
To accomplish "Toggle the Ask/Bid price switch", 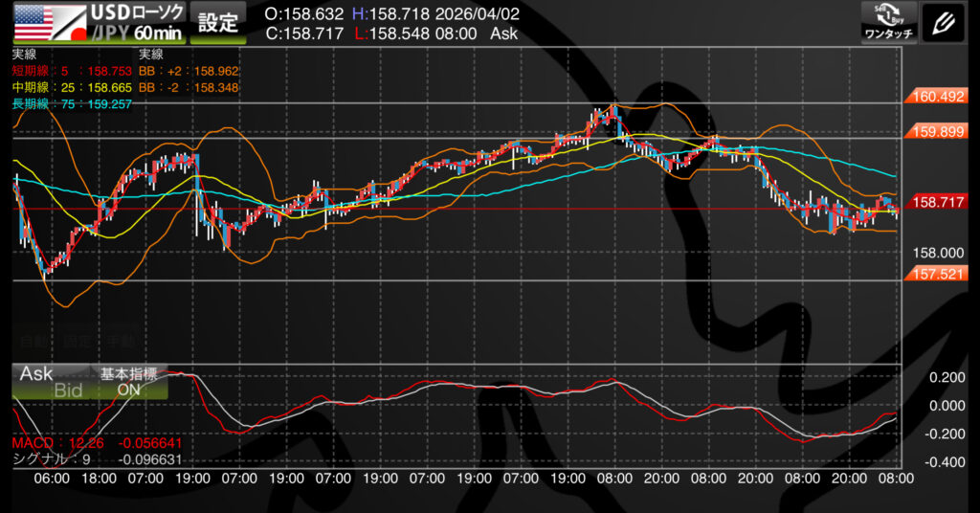I will click(50, 382).
